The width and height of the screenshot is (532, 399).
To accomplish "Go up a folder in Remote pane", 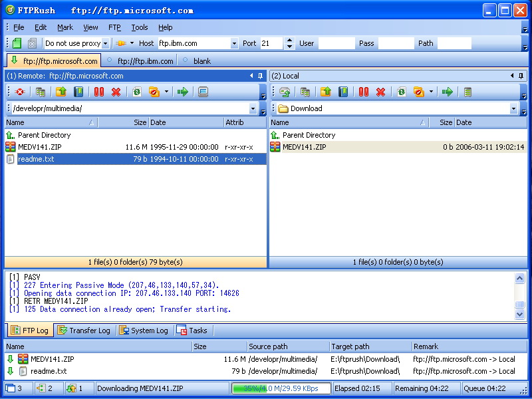I will click(x=61, y=92).
